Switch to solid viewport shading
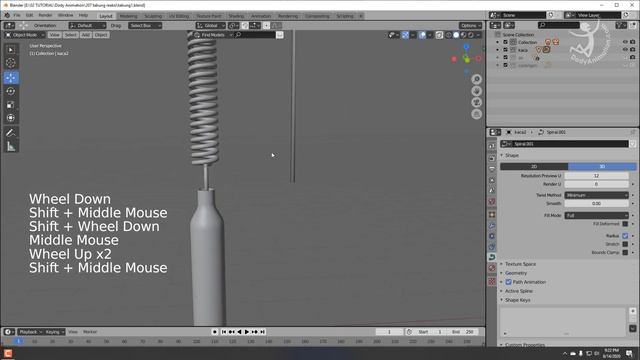 [x=456, y=35]
